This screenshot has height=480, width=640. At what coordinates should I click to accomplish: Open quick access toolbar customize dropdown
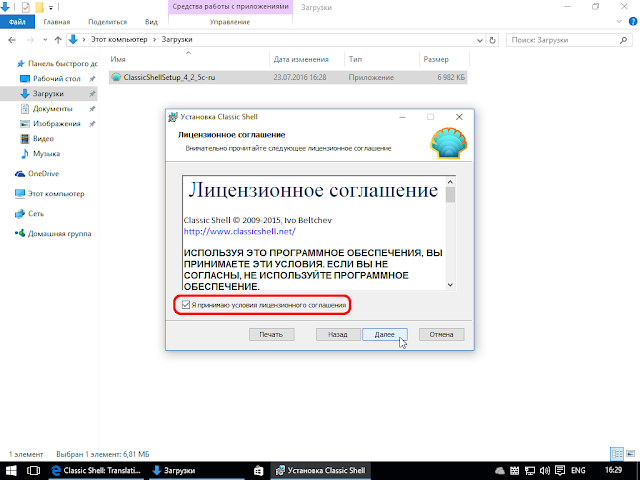point(51,7)
